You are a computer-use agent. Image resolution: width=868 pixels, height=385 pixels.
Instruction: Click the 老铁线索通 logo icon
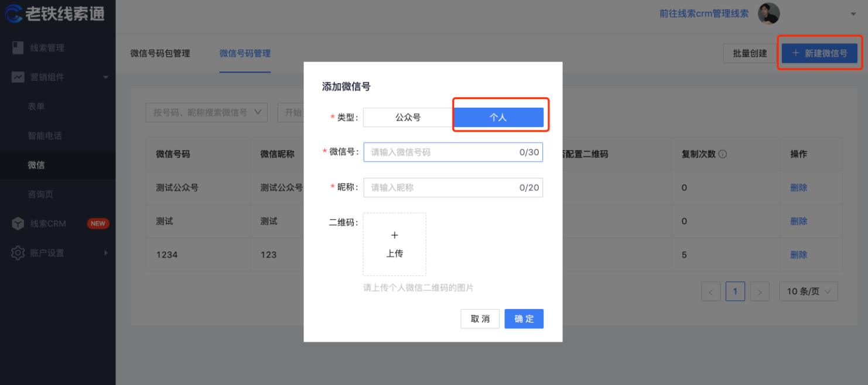[x=13, y=14]
